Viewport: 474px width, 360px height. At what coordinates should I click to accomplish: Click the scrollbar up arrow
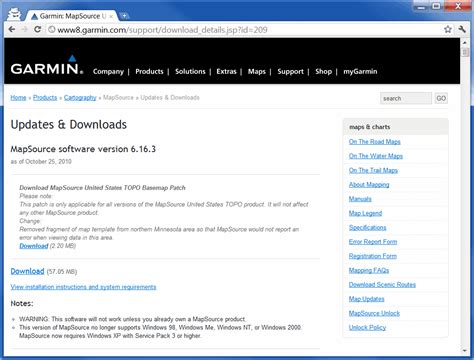click(465, 43)
